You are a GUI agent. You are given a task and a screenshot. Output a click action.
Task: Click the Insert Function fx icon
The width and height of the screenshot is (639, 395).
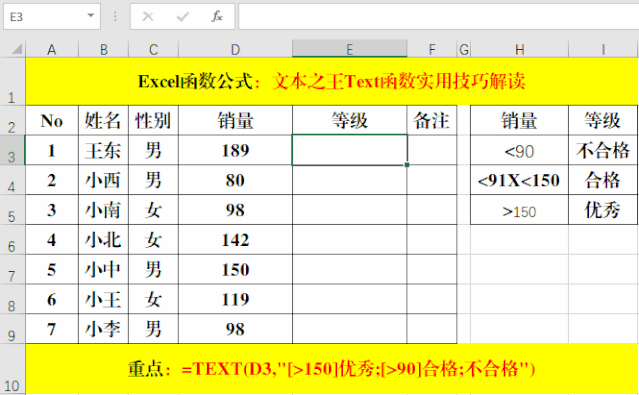point(217,17)
